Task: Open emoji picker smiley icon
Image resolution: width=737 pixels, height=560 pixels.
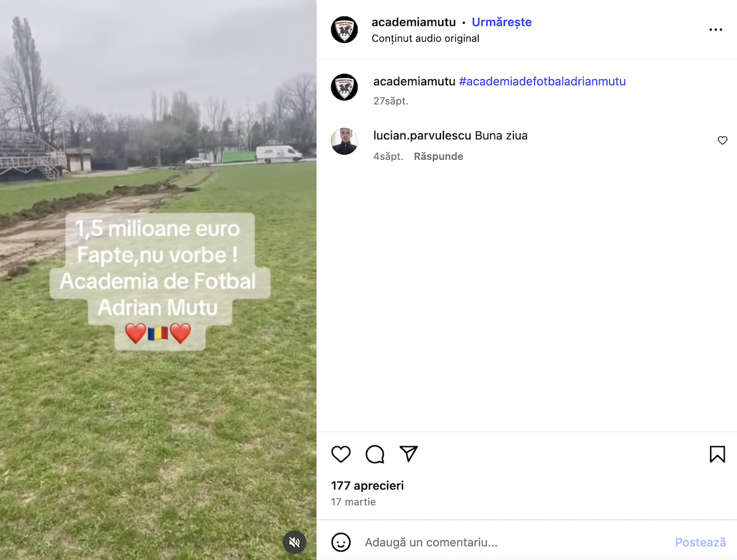Action: point(341,542)
